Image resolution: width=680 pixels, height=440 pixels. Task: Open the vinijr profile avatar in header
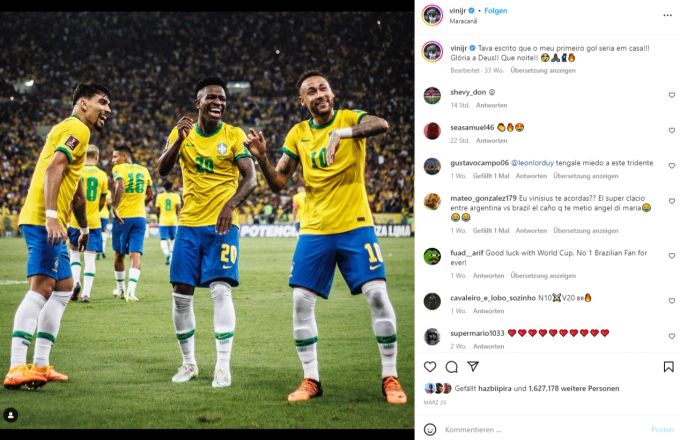point(432,15)
